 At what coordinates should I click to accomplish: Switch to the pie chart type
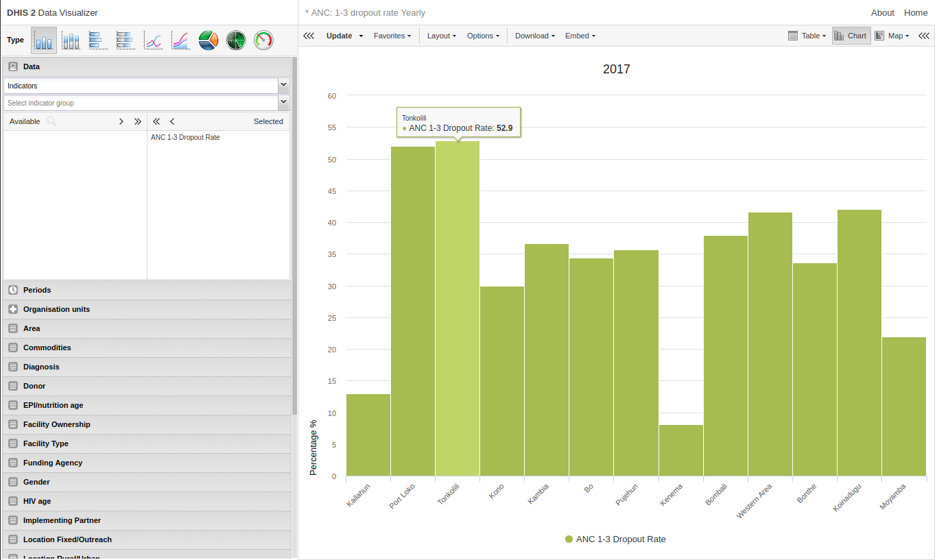[x=208, y=40]
